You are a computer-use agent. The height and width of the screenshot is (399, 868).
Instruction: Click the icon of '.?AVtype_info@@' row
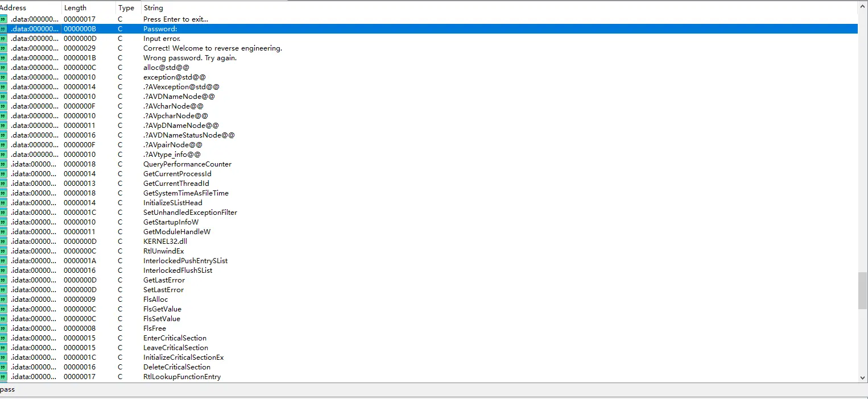pos(3,155)
